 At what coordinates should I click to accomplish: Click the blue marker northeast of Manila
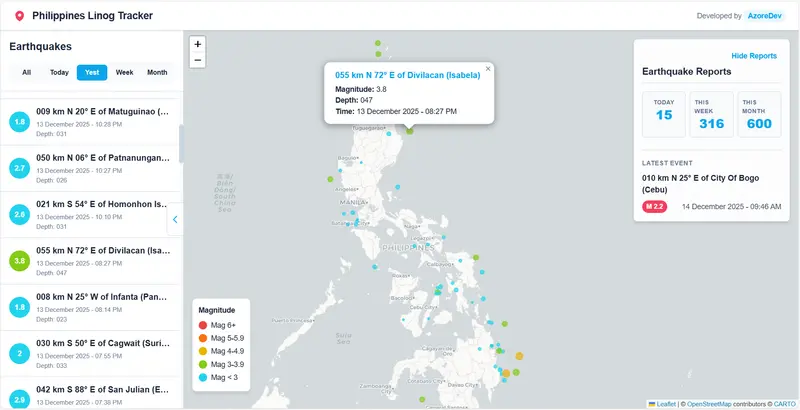click(397, 187)
